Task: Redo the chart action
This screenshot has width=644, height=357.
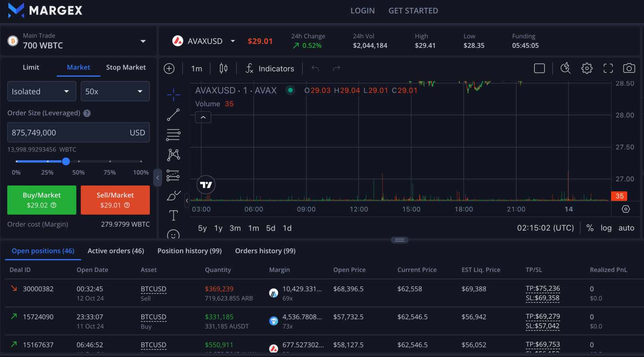Action: coord(336,68)
